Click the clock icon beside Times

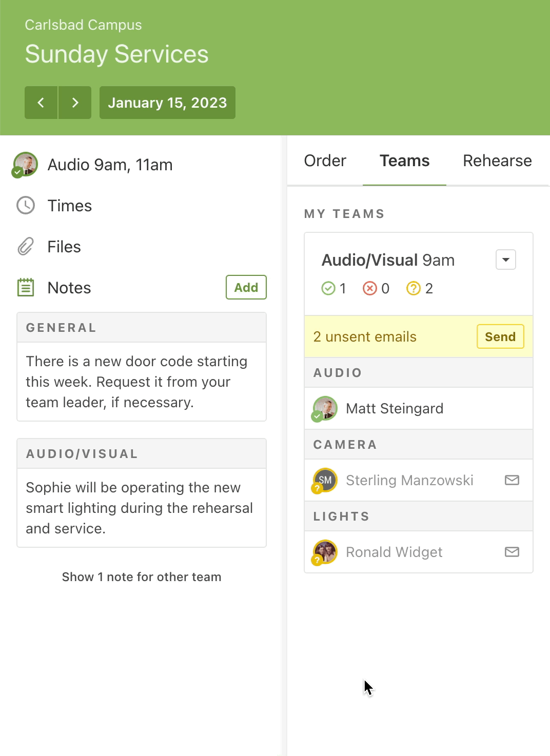(x=26, y=206)
